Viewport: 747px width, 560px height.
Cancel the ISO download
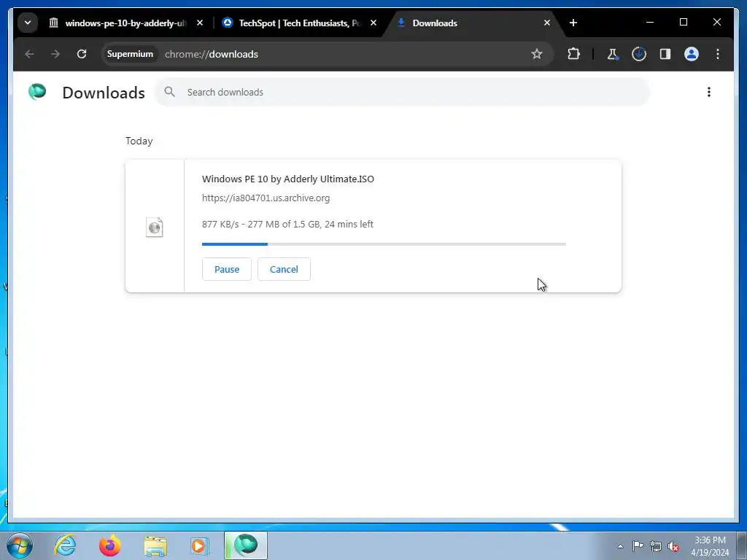(x=284, y=269)
